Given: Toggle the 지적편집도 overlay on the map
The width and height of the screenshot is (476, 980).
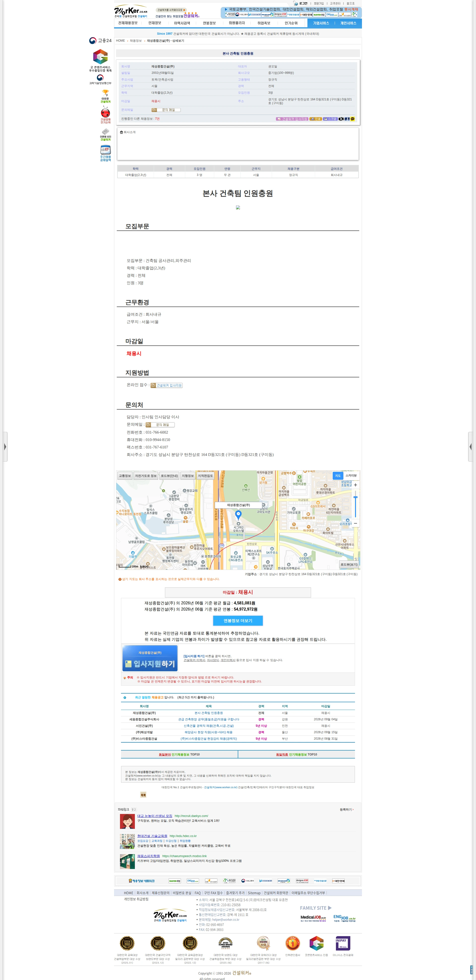Looking at the screenshot, I should pyautogui.click(x=206, y=476).
